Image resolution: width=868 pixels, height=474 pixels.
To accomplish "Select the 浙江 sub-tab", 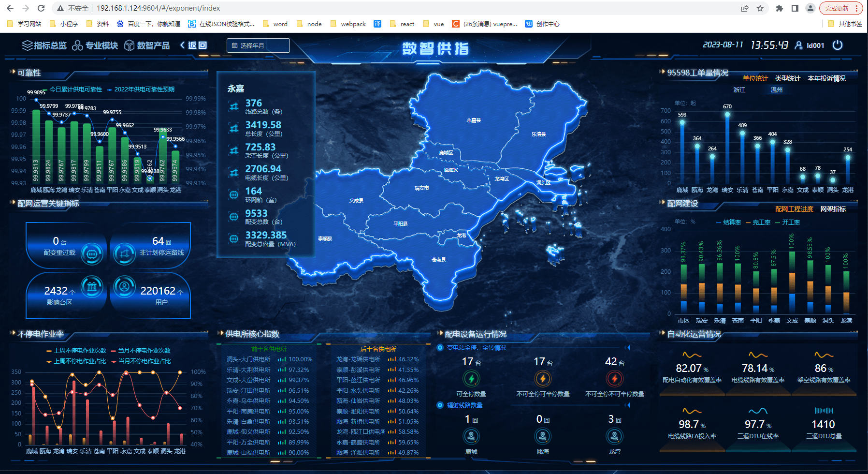I will coord(739,90).
